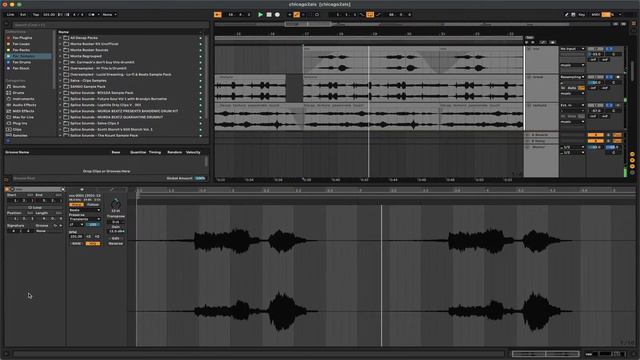Click the Random column in Groove Pool

[x=174, y=152]
